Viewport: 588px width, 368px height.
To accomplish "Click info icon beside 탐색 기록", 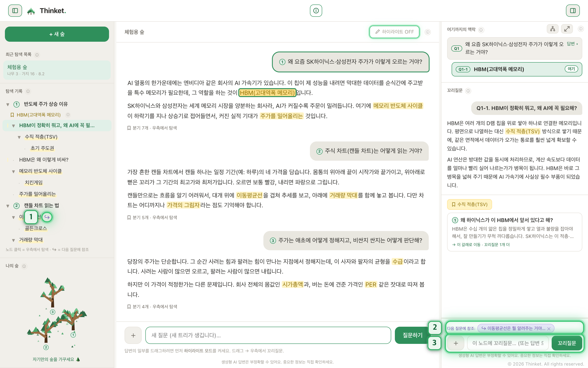I will [x=28, y=91].
